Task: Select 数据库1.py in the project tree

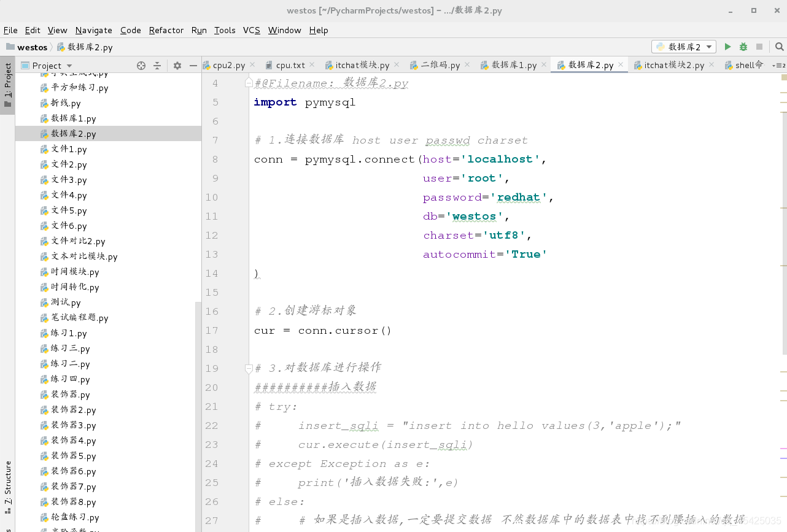Action: 73,118
